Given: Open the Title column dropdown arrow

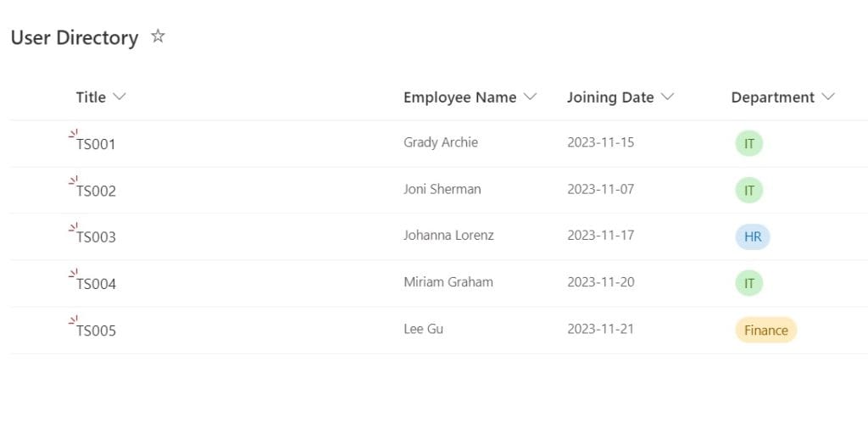Looking at the screenshot, I should pos(119,97).
